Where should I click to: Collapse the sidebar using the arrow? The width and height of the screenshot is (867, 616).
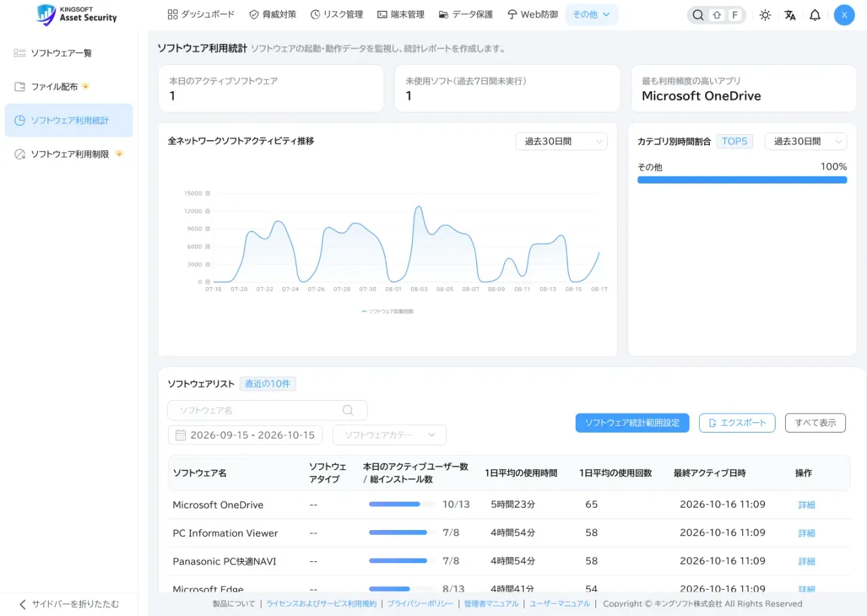[23, 604]
